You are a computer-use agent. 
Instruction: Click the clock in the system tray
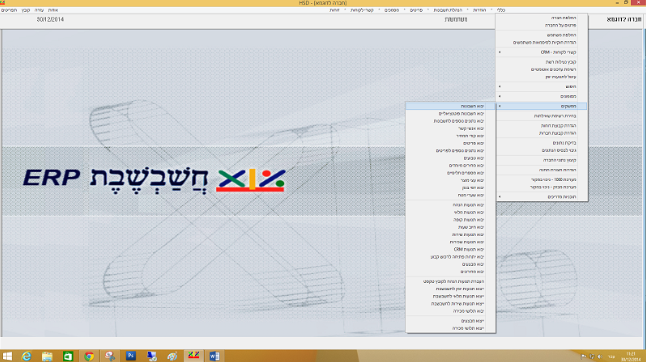[x=631, y=356]
